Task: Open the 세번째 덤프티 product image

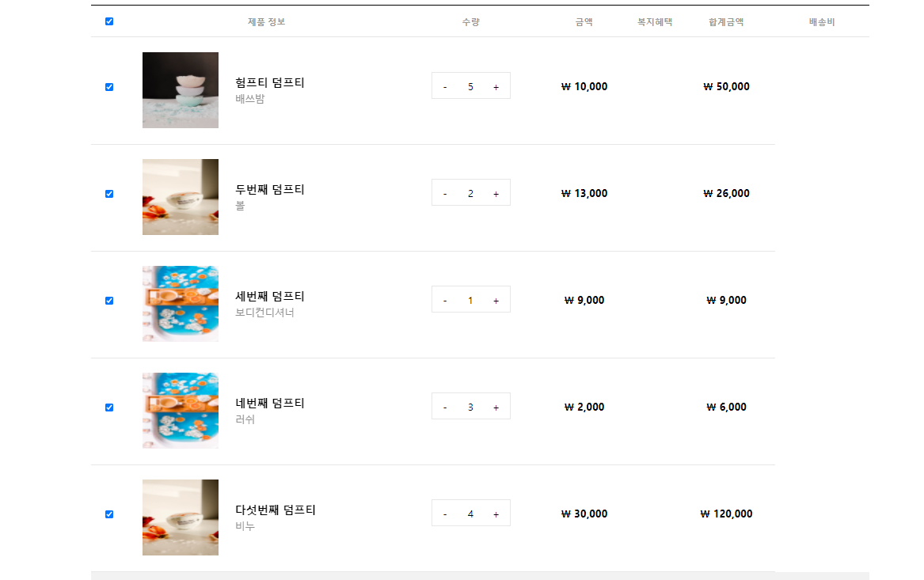Action: [181, 304]
